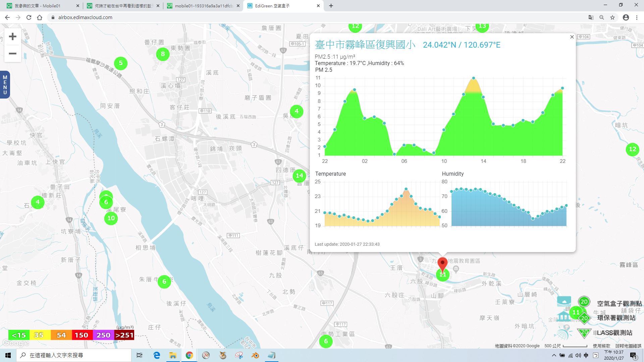Click 空氣盒子觀測點 circular legend icon
This screenshot has height=362, width=644.
(584, 302)
